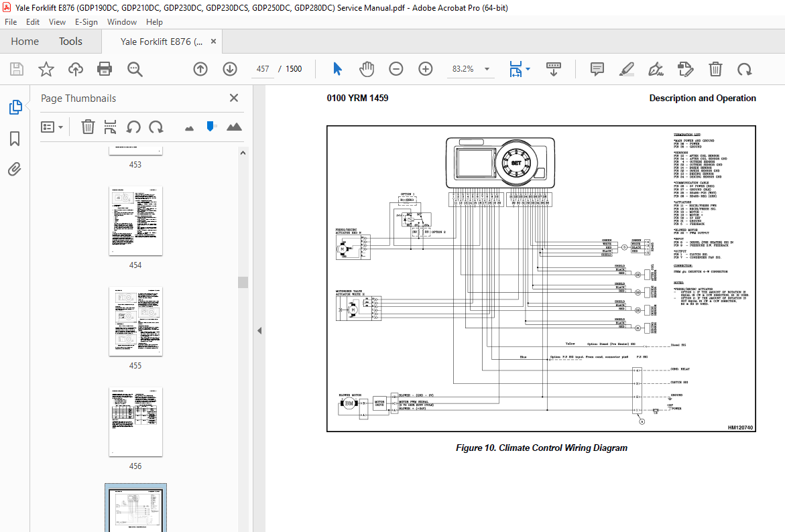
Task: Go to next page arrow
Action: [230, 69]
